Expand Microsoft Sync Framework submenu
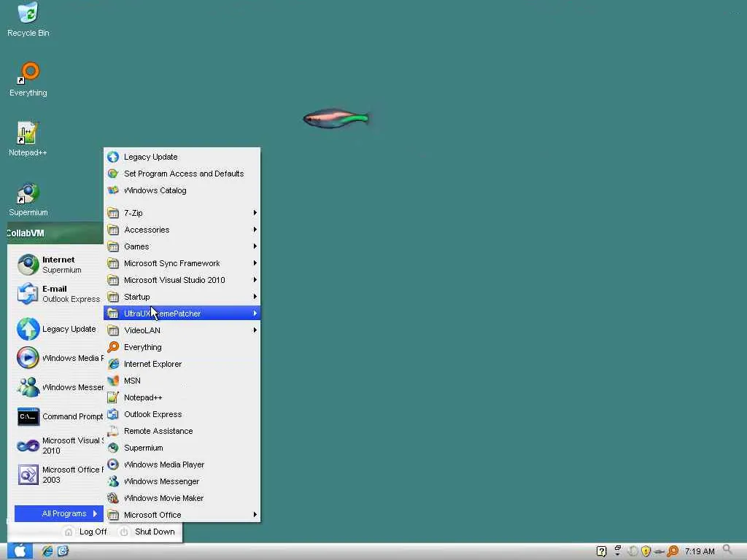The image size is (747, 560). click(182, 262)
